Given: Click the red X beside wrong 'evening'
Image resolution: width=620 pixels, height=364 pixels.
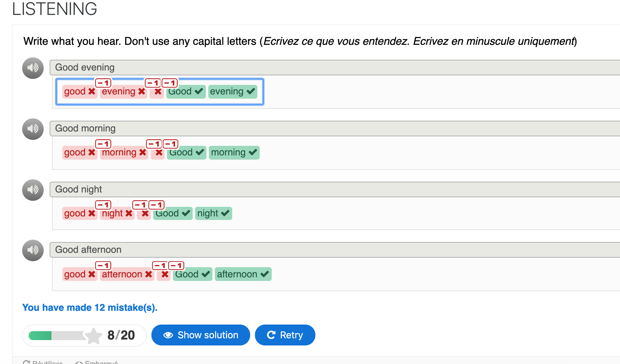Looking at the screenshot, I should (142, 91).
